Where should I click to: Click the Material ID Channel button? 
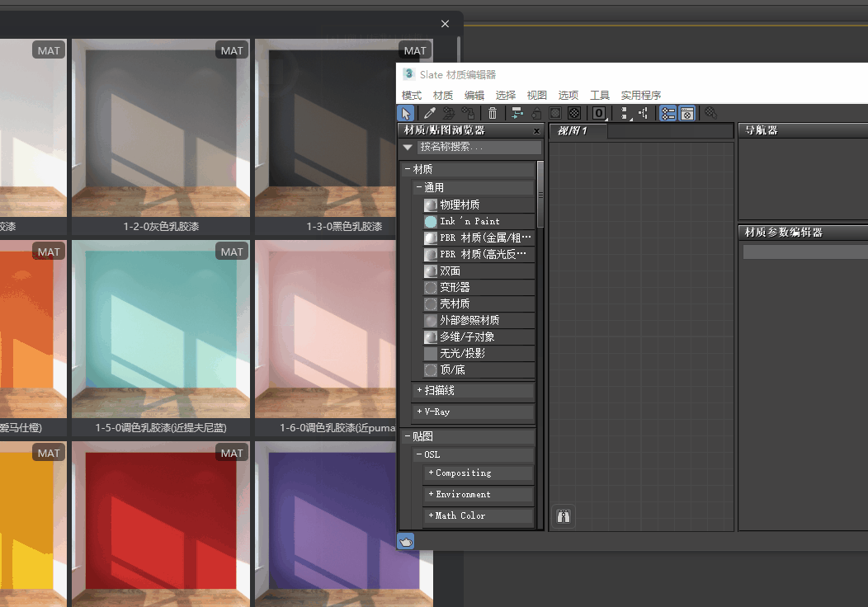click(x=599, y=113)
